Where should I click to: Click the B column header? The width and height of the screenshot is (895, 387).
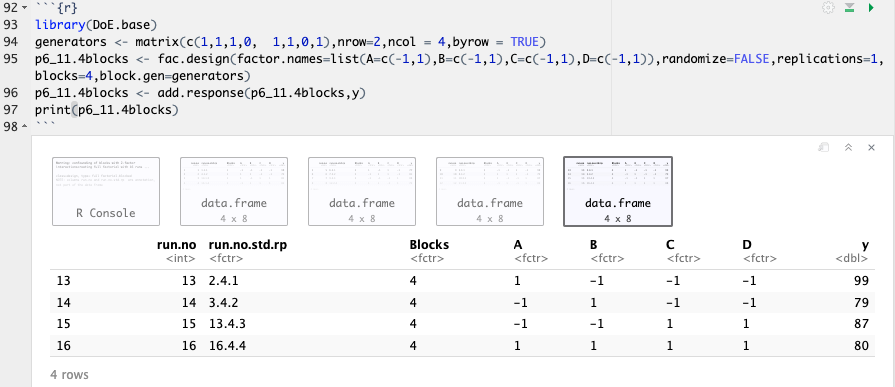click(x=594, y=245)
